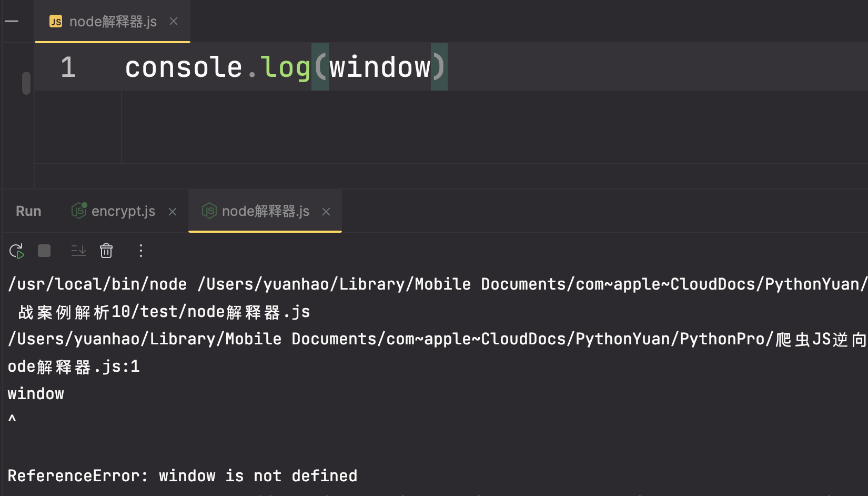Click the closing parenthesis after window
Image resolution: width=868 pixels, height=496 pixels.
439,67
